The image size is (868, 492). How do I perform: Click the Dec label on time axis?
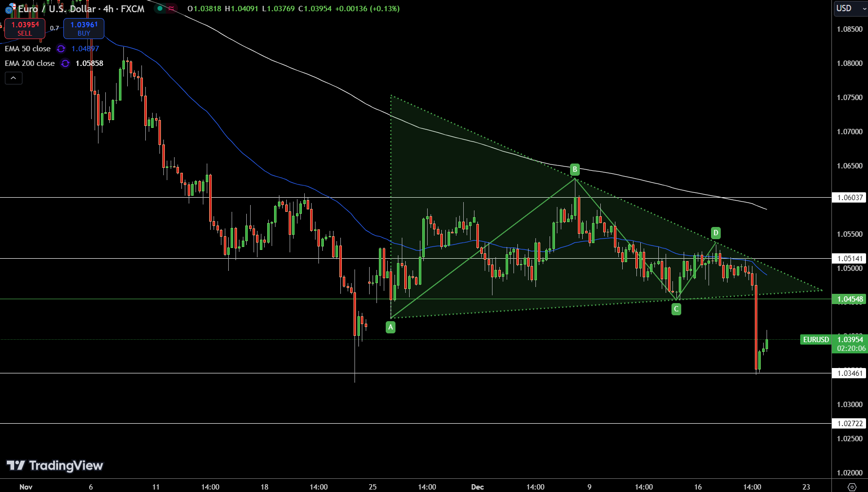(477, 487)
